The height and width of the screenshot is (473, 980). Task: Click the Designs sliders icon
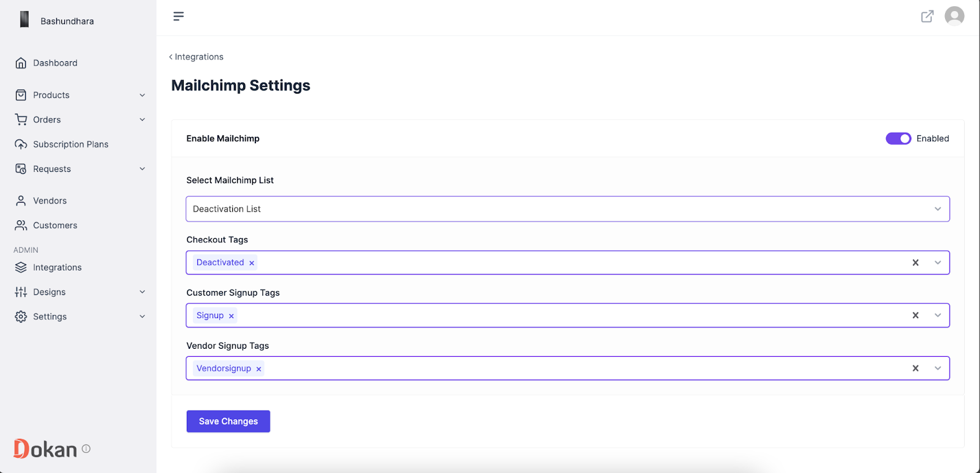pos(21,292)
